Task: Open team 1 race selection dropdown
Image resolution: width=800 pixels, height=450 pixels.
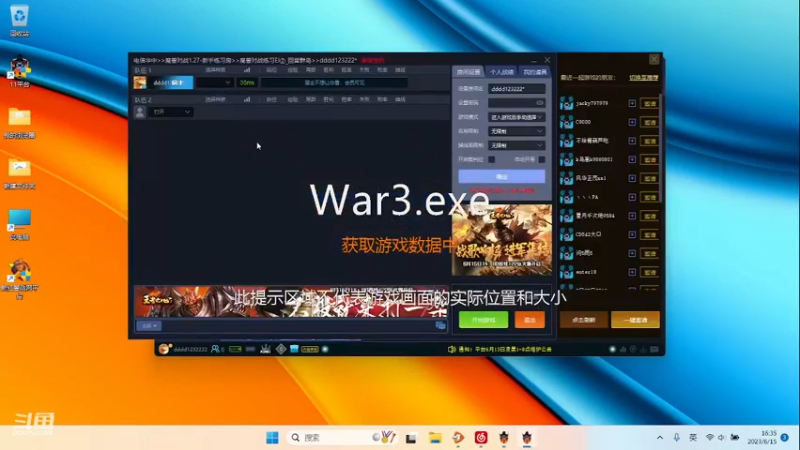Action: click(215, 82)
